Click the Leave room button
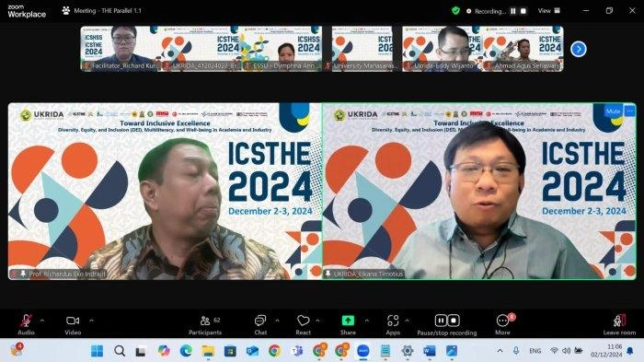 pyautogui.click(x=619, y=324)
